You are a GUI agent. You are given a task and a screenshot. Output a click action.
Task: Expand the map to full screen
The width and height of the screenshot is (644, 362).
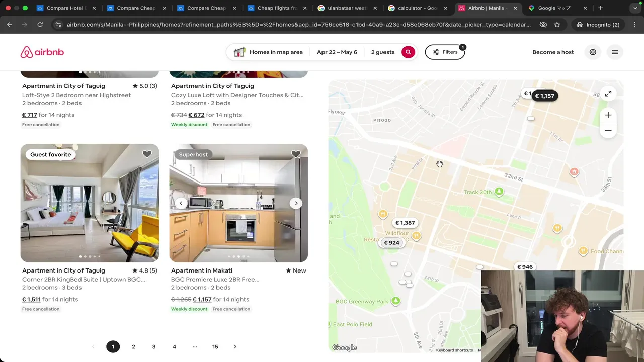click(x=608, y=94)
